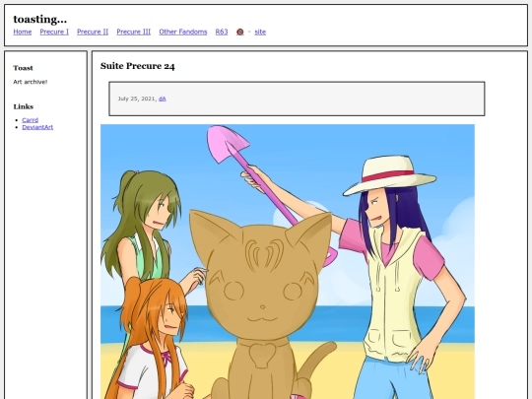
Task: Open the DeviantArt sidebar link
Action: 37,127
